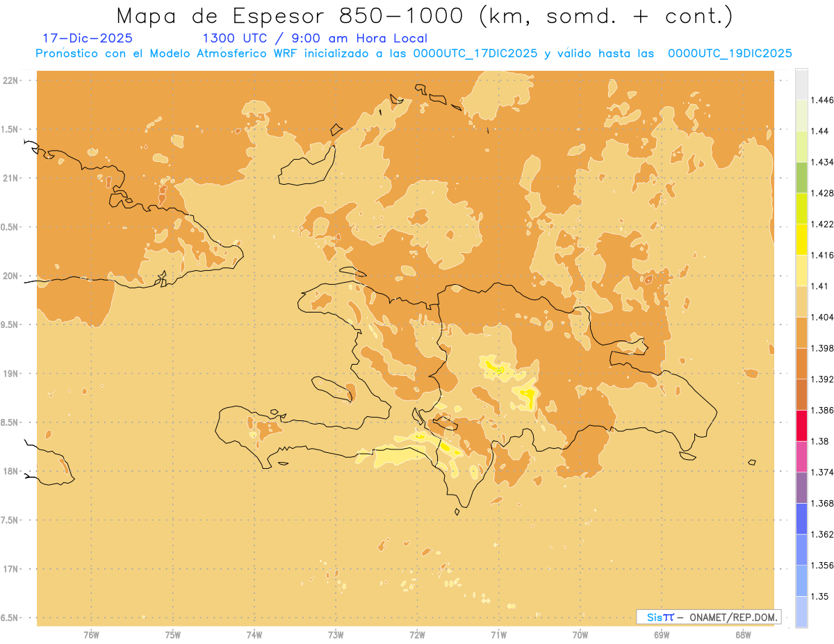The width and height of the screenshot is (834, 644).
Task: Click the initialization time "0000UTC_17DIC2025"
Action: 475,53
